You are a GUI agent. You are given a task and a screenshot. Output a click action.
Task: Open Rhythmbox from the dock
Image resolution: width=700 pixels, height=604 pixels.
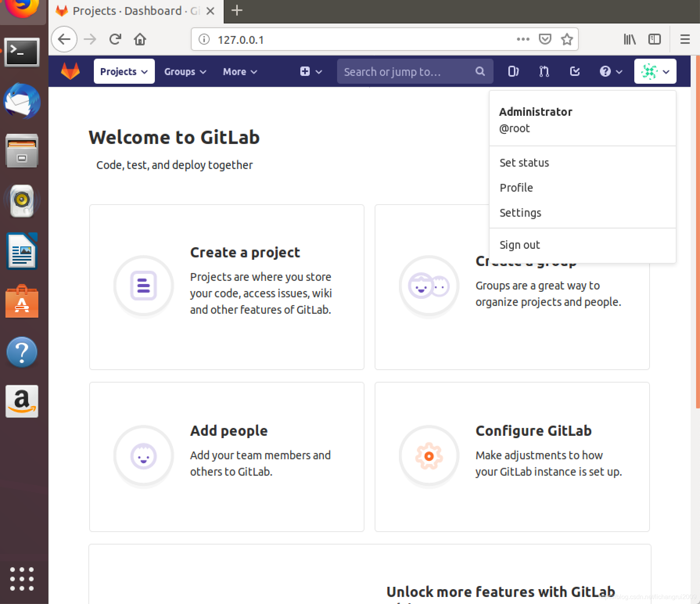point(22,200)
